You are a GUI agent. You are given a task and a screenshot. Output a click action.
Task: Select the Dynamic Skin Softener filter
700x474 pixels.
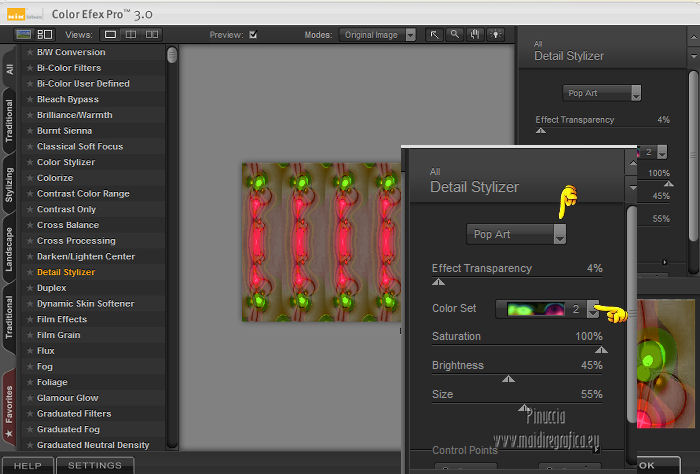[x=86, y=304]
